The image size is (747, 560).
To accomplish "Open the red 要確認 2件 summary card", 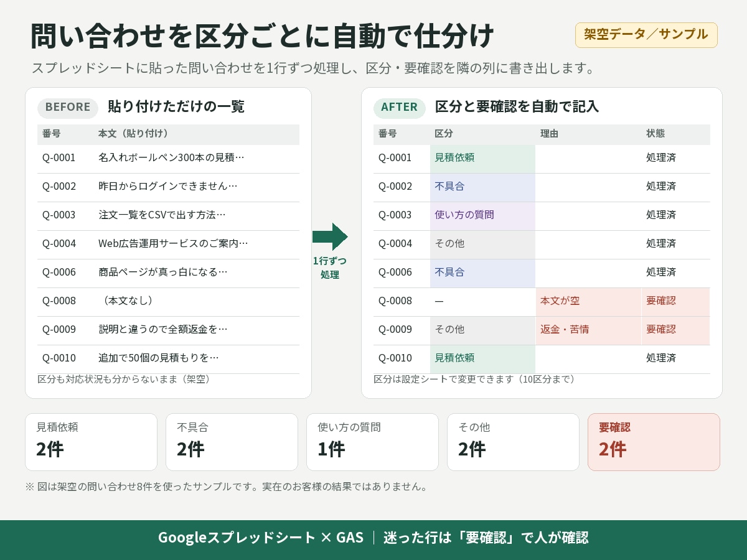I will [x=654, y=442].
